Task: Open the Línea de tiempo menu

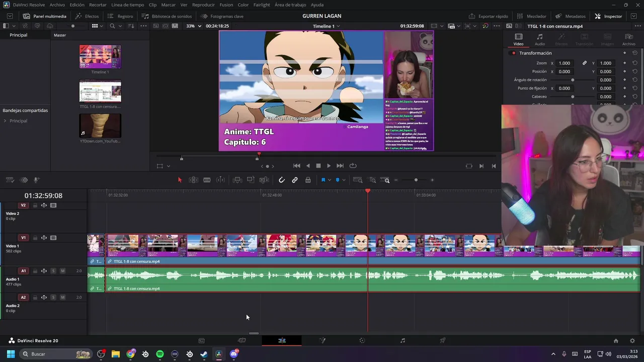Action: click(127, 5)
